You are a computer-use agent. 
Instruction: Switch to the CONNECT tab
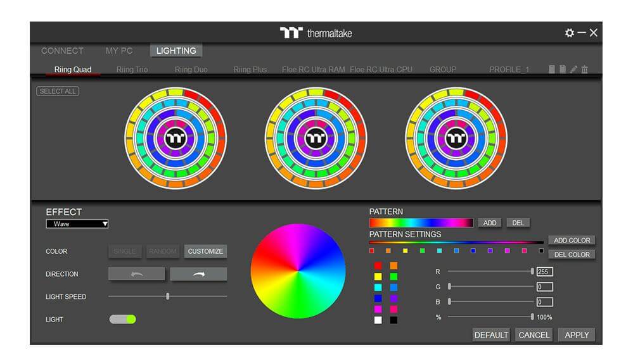coord(62,51)
